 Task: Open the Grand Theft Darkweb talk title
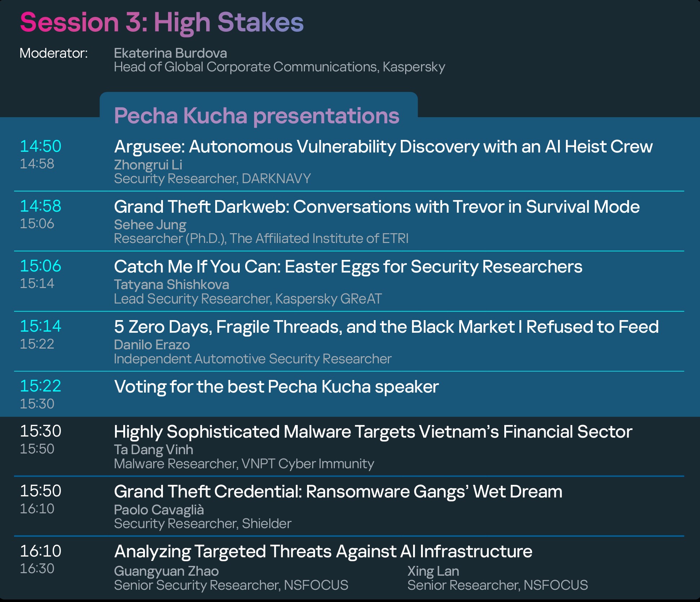pos(377,207)
